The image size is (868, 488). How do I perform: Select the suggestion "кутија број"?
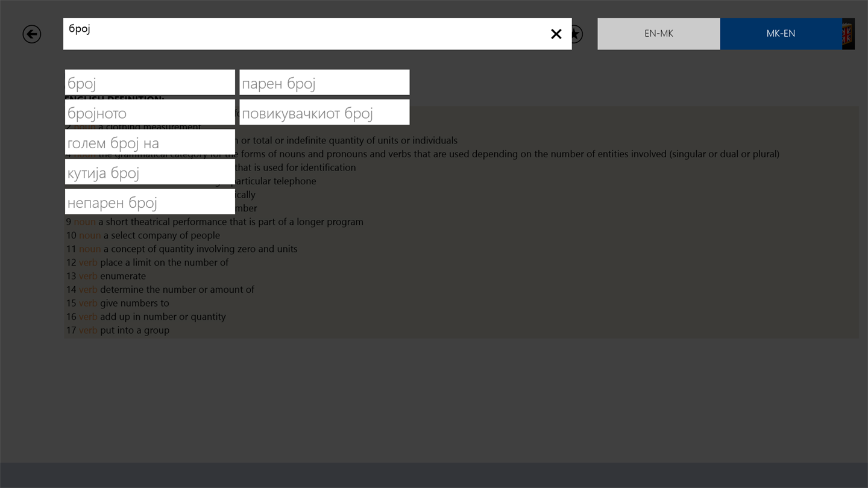click(150, 172)
